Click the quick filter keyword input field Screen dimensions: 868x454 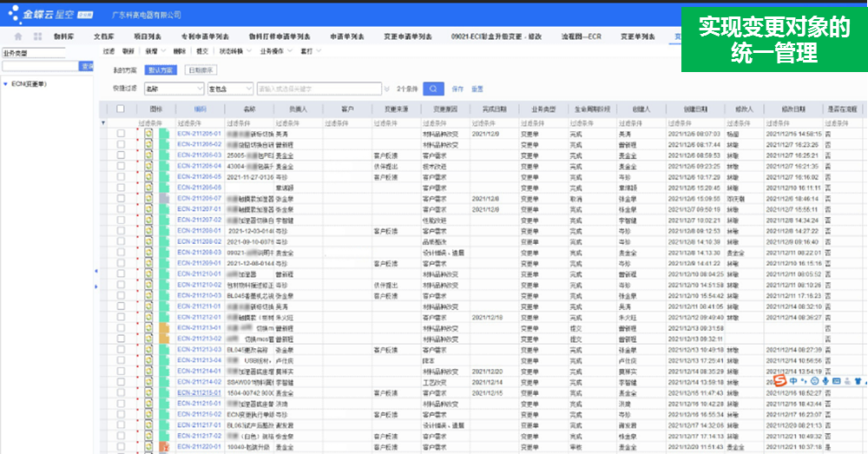point(319,89)
